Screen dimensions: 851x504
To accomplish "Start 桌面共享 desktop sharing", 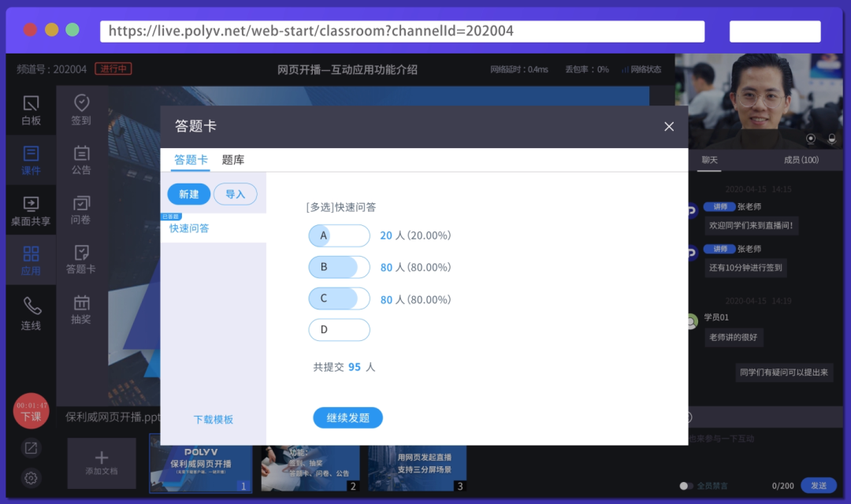I will 31,209.
